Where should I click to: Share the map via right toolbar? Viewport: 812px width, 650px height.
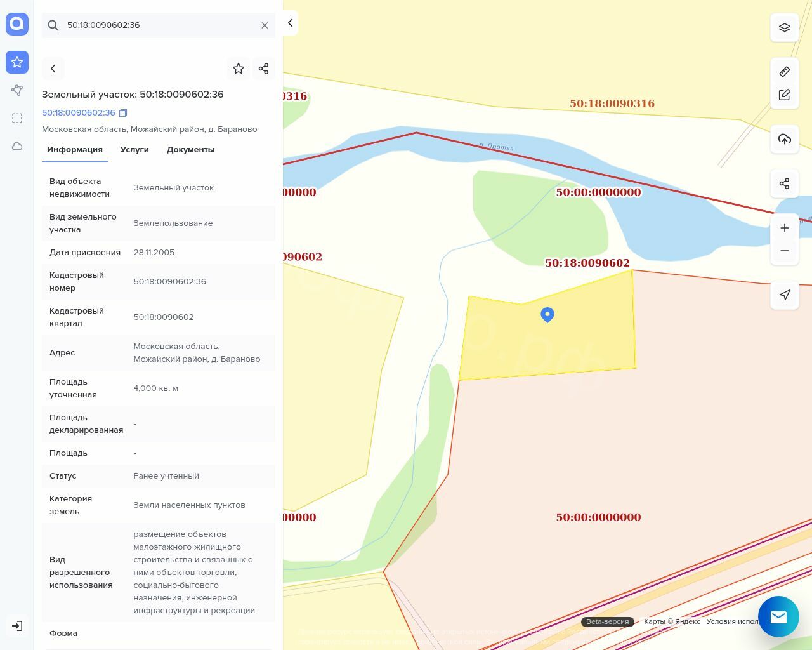[x=784, y=183]
